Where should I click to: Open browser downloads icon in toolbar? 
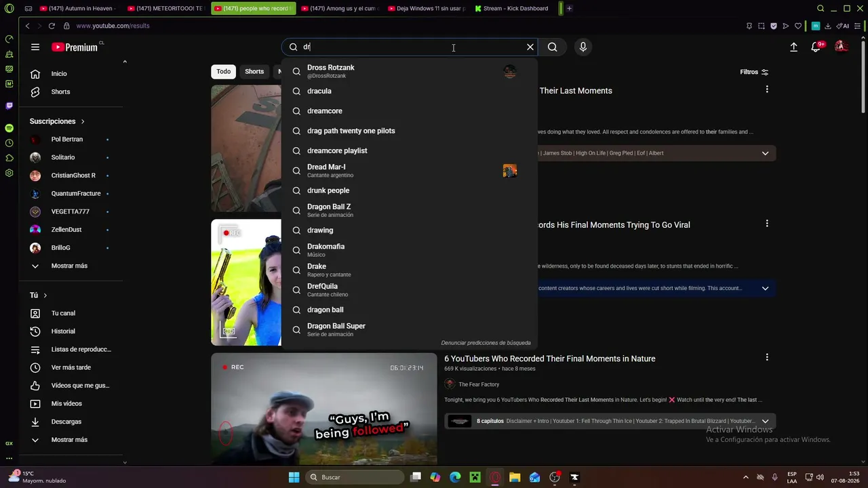828,26
